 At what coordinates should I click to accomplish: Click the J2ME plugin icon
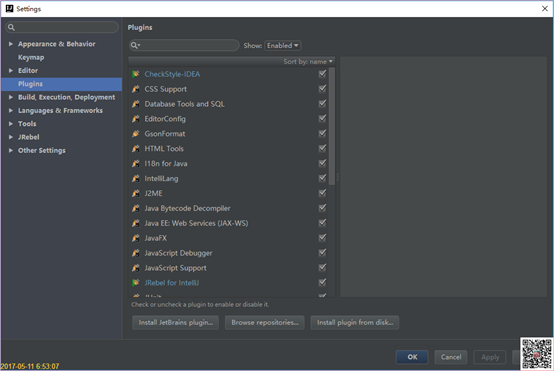pyautogui.click(x=136, y=193)
